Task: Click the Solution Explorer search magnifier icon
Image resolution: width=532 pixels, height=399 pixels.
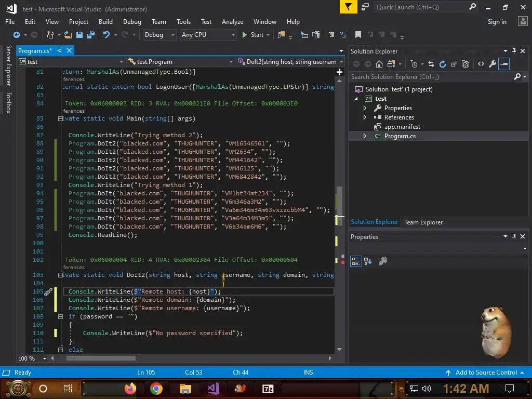Action: tap(517, 77)
